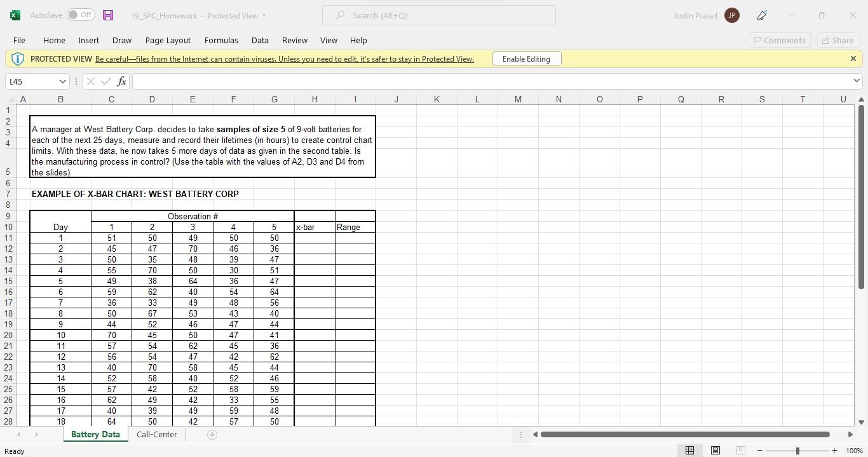Open the Name Box dropdown arrow

point(62,81)
